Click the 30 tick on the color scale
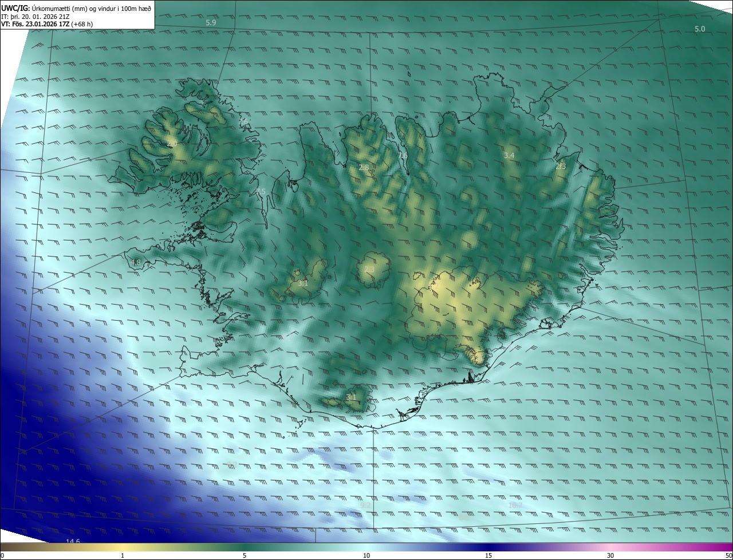This screenshot has height=560, width=733. 610,556
